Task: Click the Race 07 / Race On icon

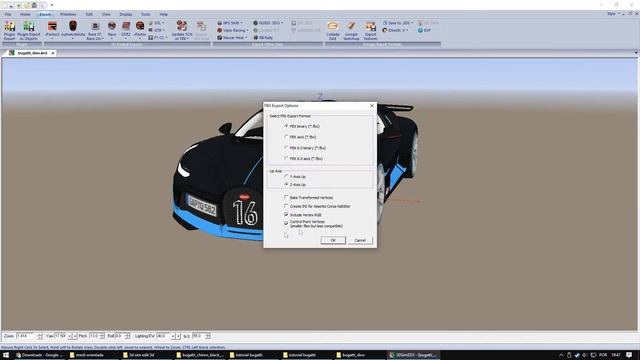Action: pos(95,30)
